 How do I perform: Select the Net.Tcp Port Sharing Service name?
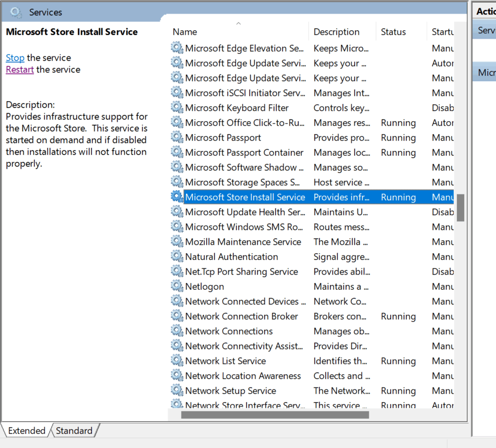(x=242, y=272)
